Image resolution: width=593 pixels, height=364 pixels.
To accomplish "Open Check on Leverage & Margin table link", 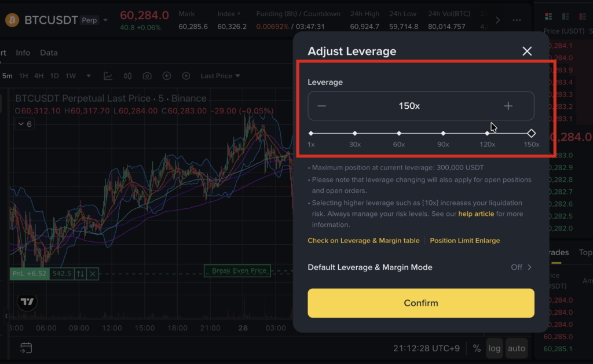I will tap(364, 241).
